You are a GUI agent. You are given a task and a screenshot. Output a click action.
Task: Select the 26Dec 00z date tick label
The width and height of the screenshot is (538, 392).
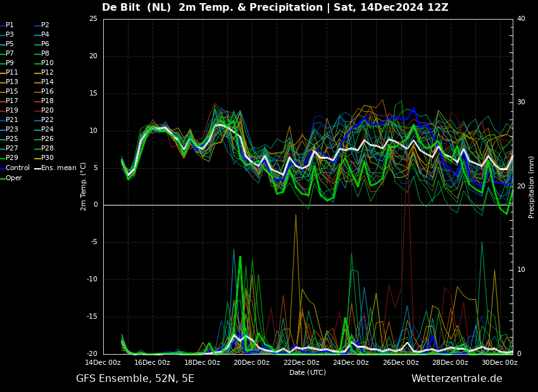pos(401,363)
